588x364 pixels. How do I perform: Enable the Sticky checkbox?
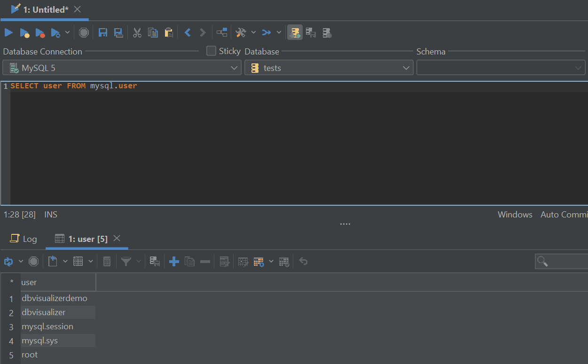[x=211, y=51]
